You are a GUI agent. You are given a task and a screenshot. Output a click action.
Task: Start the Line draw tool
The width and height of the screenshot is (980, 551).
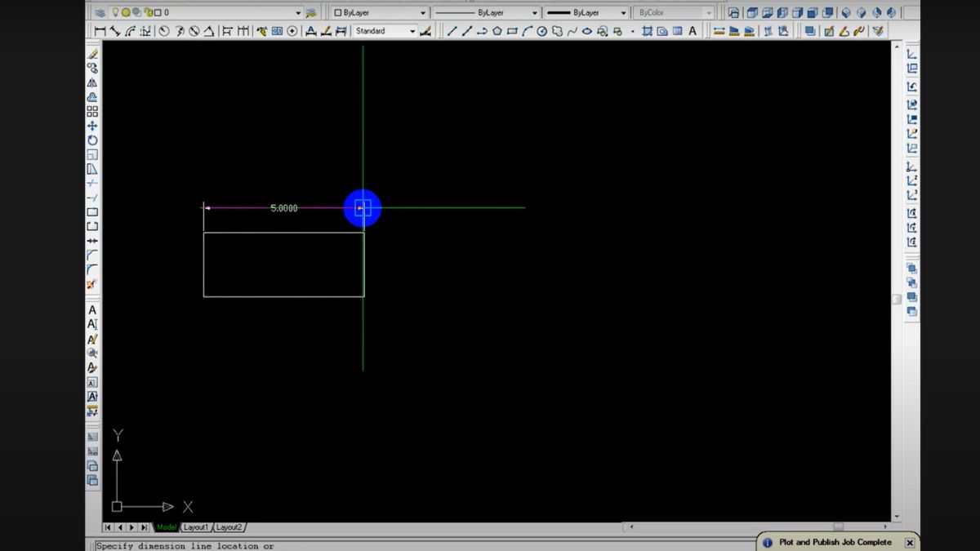[x=452, y=31]
